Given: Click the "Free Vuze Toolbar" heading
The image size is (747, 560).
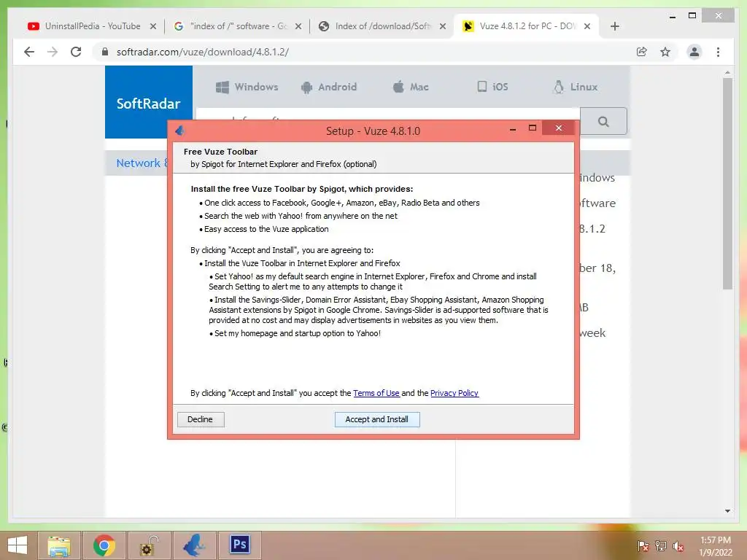Looking at the screenshot, I should point(220,152).
